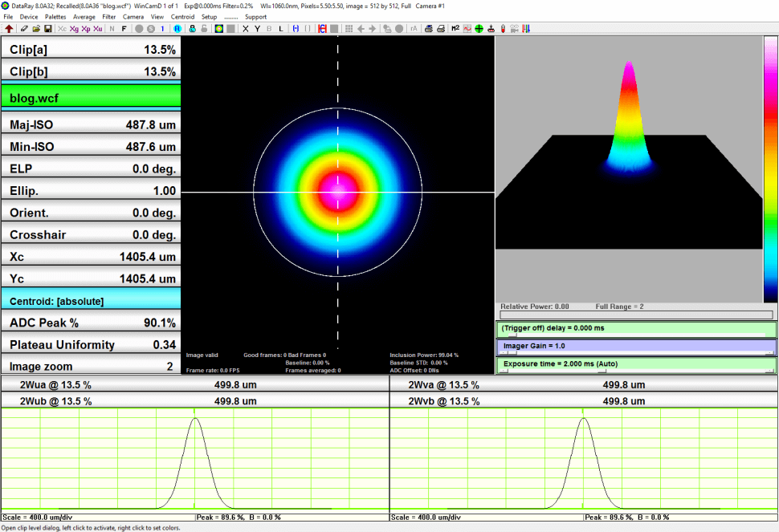Click the M² toolbar icon
The width and height of the screenshot is (779, 532).
pos(455,29)
